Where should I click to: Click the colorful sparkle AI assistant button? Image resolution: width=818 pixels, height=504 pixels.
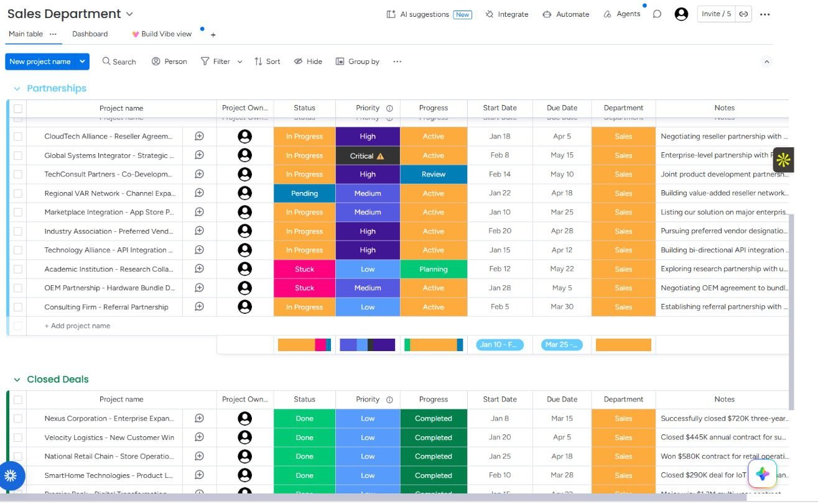coord(763,474)
